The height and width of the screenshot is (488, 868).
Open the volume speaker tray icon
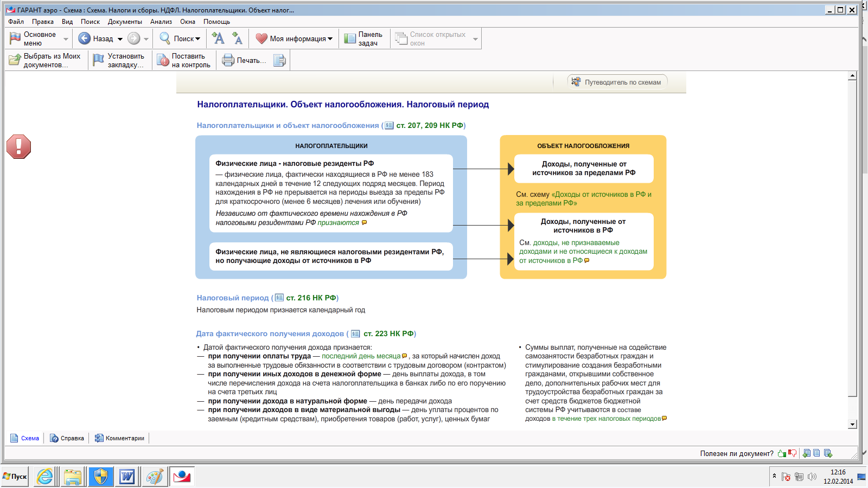click(x=812, y=477)
